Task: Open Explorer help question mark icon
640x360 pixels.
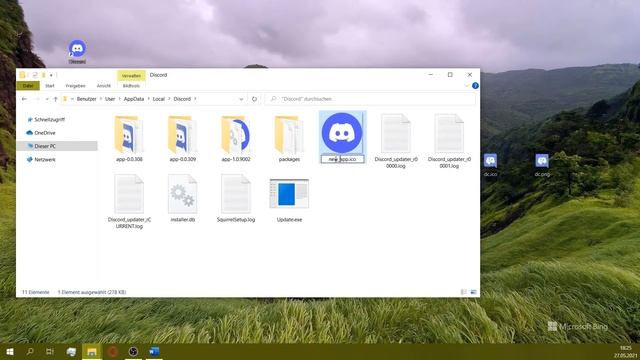Action: pyautogui.click(x=475, y=86)
